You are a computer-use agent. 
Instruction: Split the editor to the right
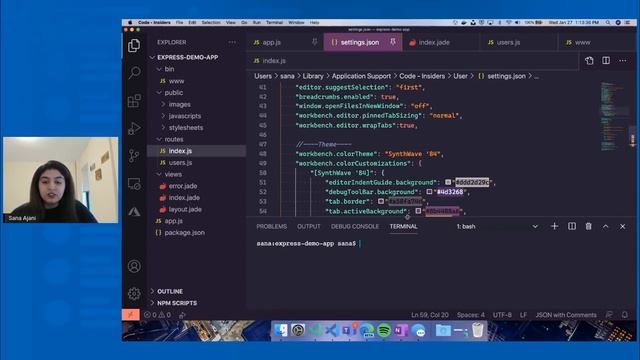click(606, 61)
